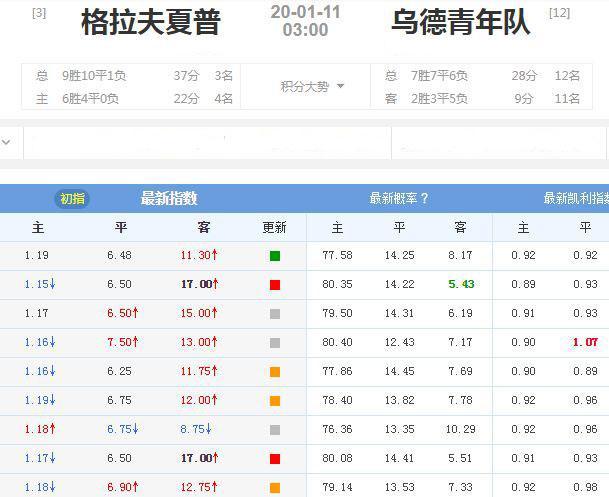Click the red 1.07 Kelly index value
This screenshot has width=609, height=497.
(585, 343)
